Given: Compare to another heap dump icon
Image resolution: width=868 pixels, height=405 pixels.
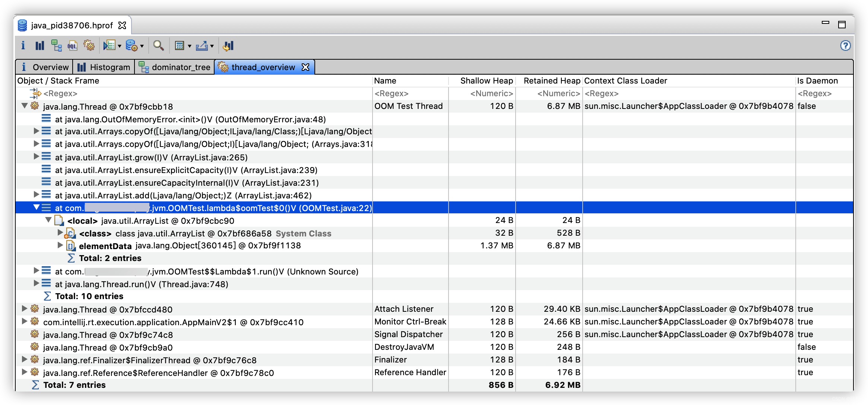Looking at the screenshot, I should (228, 46).
